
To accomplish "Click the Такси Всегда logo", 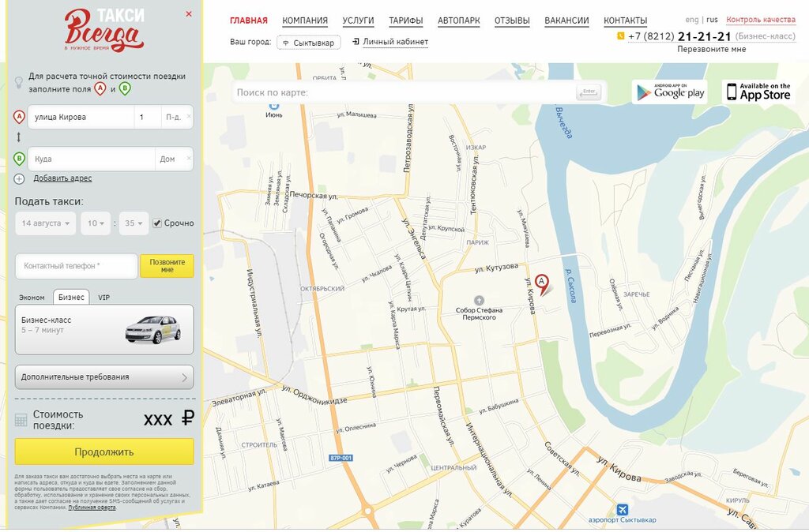I will [105, 30].
